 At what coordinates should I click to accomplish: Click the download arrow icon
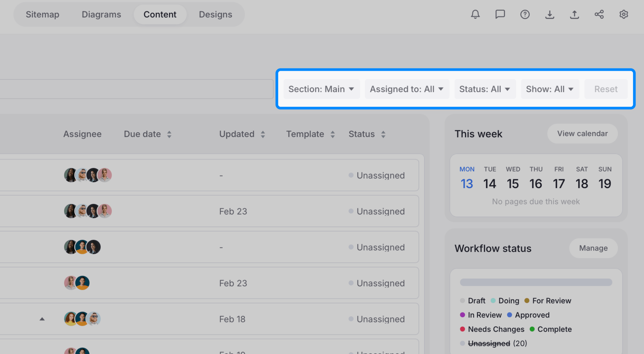click(x=550, y=14)
